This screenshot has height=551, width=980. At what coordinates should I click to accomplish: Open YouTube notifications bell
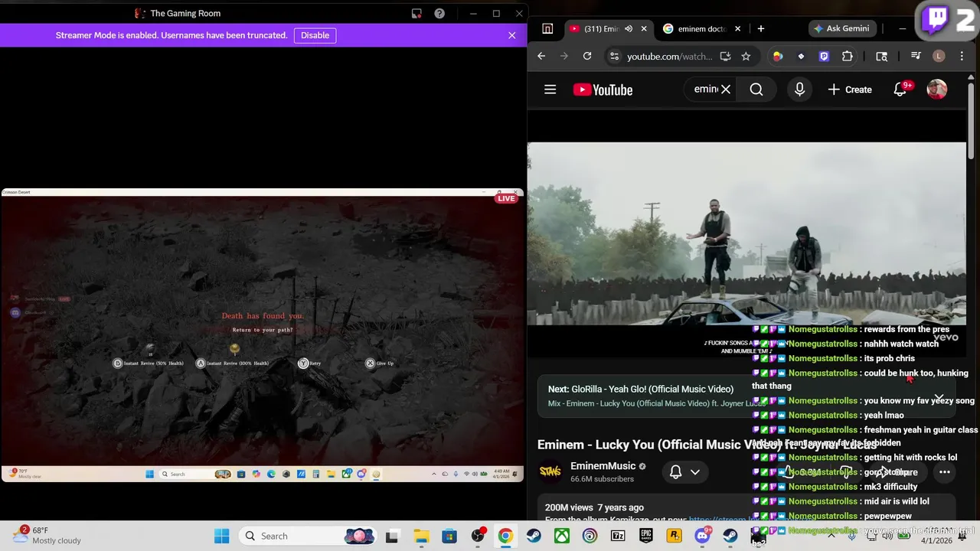(x=901, y=90)
